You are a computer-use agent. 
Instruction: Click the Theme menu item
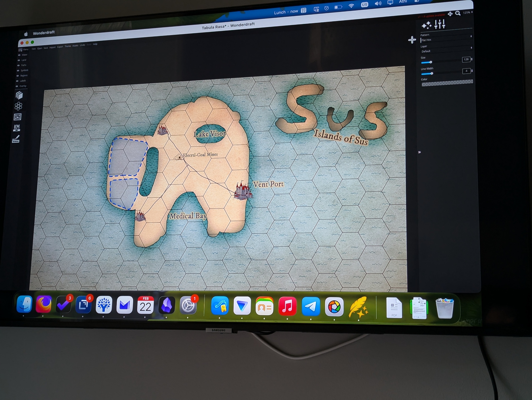coord(68,46)
